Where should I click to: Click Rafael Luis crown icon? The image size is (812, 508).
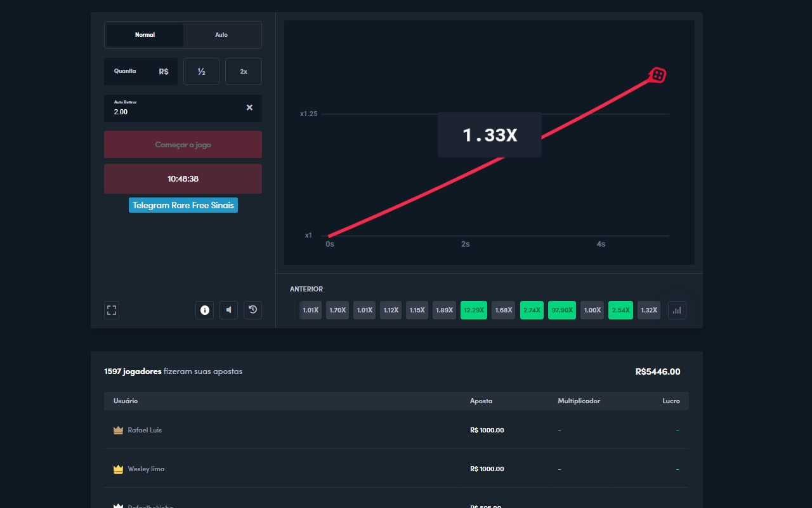(118, 431)
